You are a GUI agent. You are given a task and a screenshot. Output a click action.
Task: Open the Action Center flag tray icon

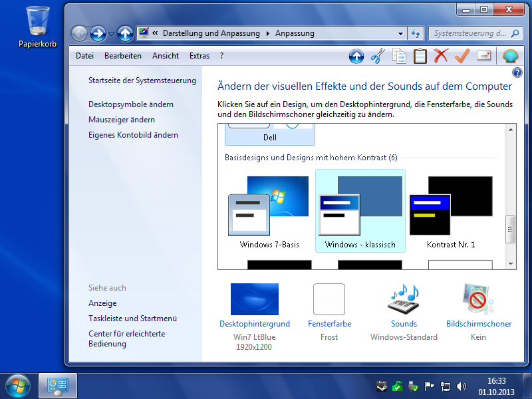[x=429, y=386]
